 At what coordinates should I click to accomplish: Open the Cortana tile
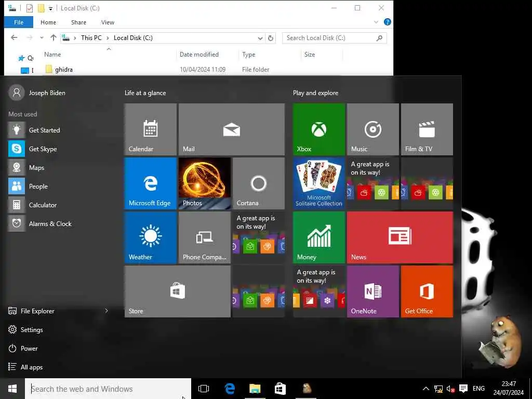(259, 183)
